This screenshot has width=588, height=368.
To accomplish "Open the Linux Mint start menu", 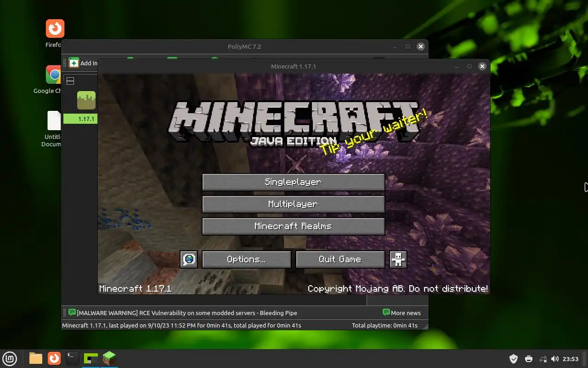I will [x=10, y=358].
